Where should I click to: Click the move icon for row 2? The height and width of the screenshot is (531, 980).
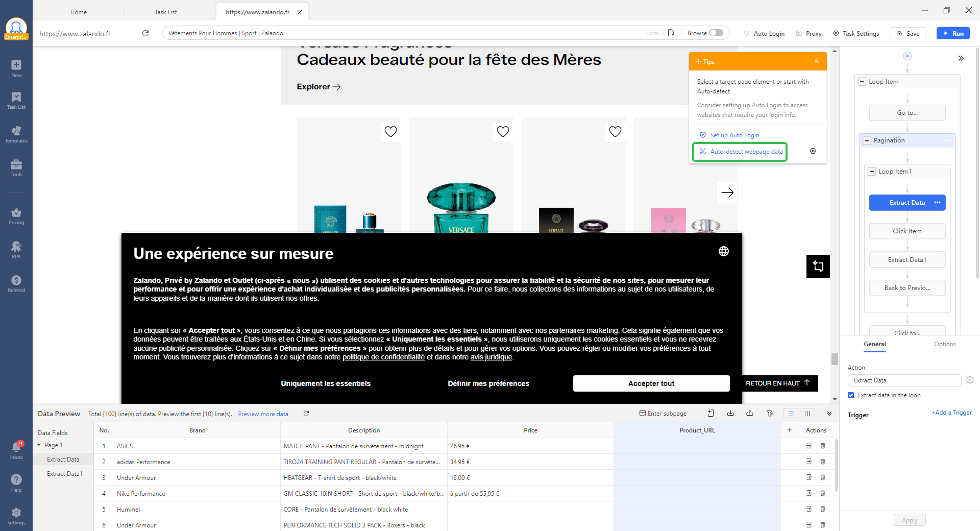(809, 462)
